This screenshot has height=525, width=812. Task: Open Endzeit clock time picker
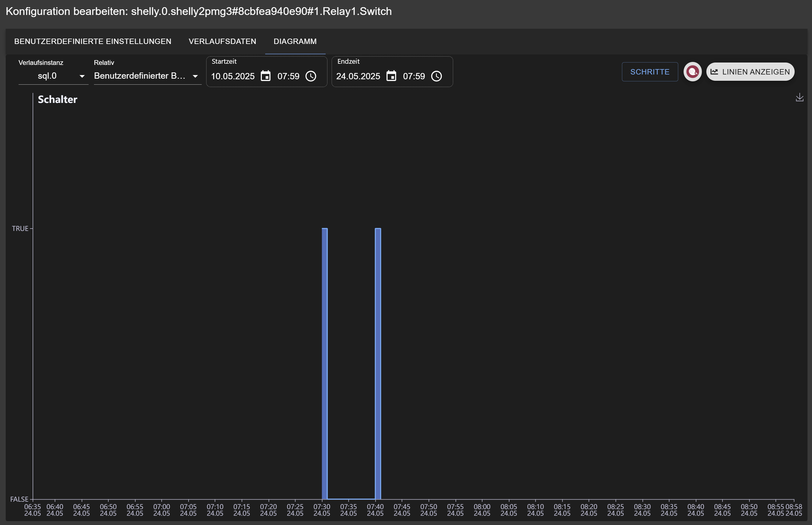coord(436,76)
